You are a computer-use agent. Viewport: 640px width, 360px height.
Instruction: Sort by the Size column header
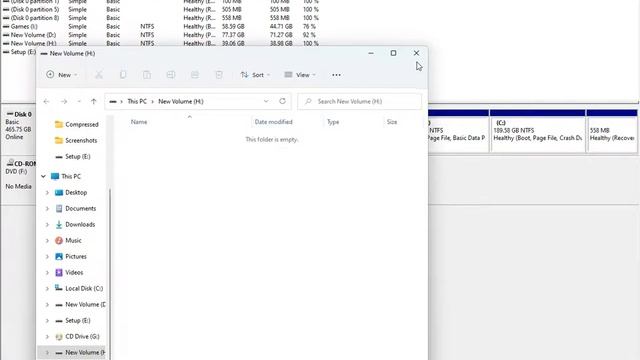click(392, 122)
